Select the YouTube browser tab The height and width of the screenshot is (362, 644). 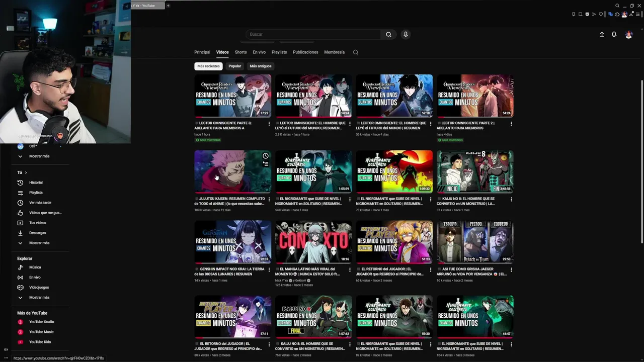pyautogui.click(x=147, y=6)
